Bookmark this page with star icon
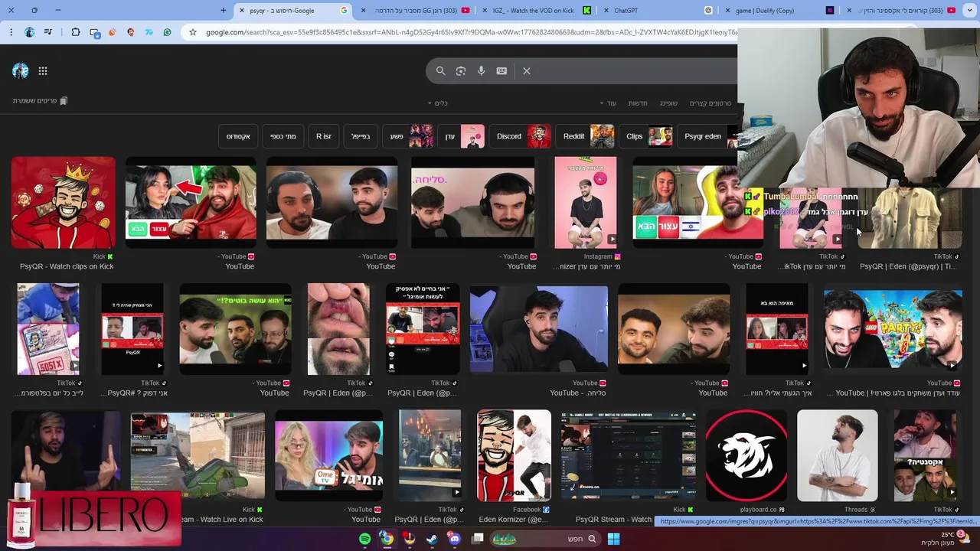The height and width of the screenshot is (551, 980). [193, 32]
